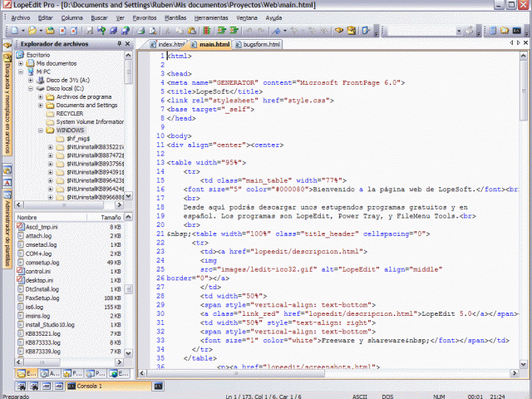The height and width of the screenshot is (399, 532).
Task: Collapse the Disco local (C:) node
Action: pos(31,89)
